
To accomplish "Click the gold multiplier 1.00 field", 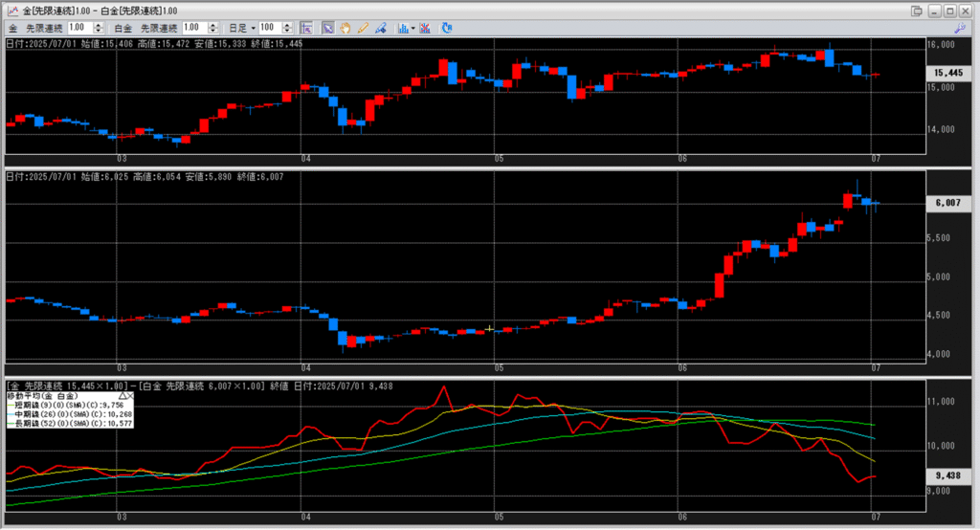I will point(79,28).
